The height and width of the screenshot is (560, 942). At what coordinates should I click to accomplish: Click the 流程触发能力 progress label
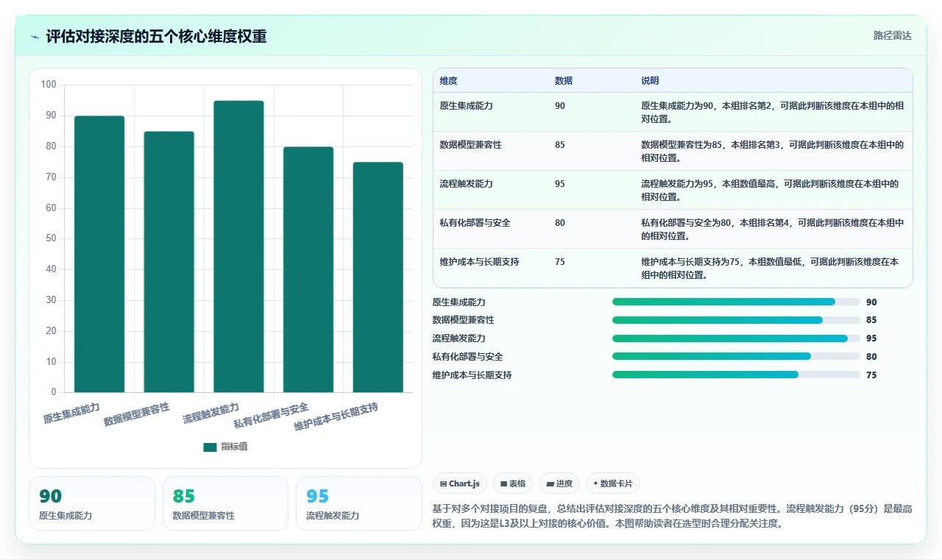tap(459, 339)
